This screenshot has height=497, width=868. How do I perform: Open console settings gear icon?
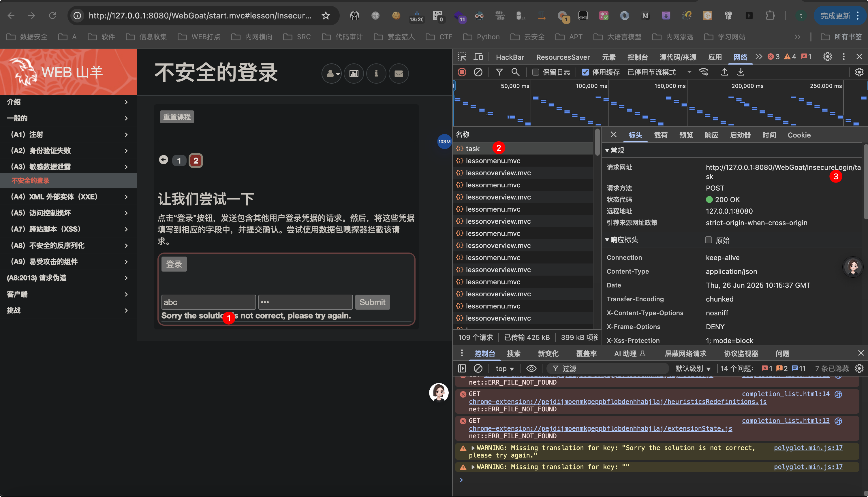859,368
